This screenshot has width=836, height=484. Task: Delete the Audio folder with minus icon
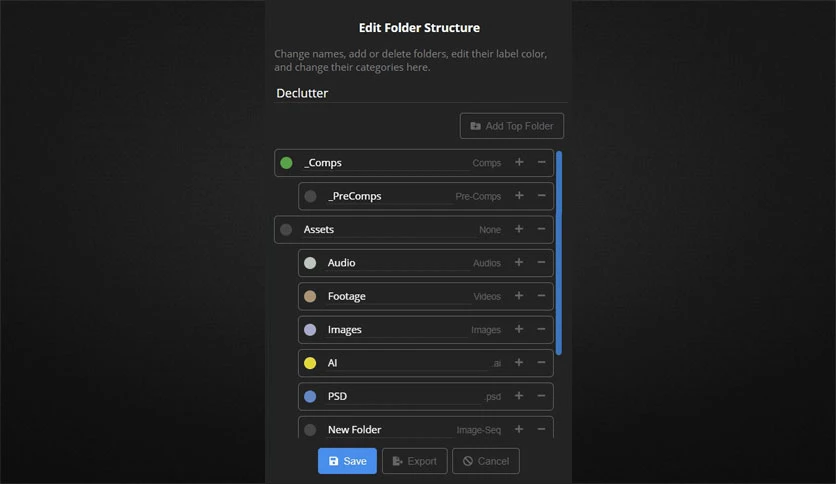[x=541, y=262]
